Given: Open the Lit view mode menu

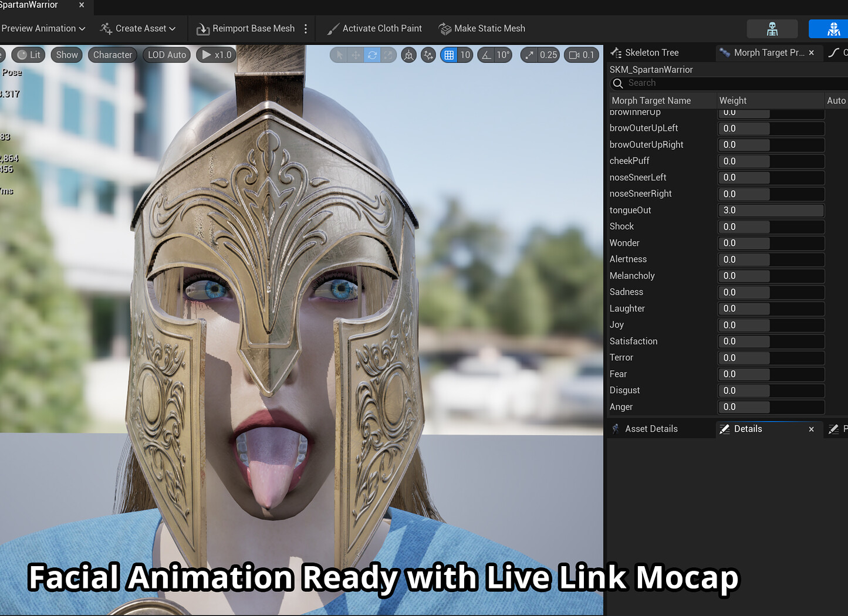Looking at the screenshot, I should 28,55.
